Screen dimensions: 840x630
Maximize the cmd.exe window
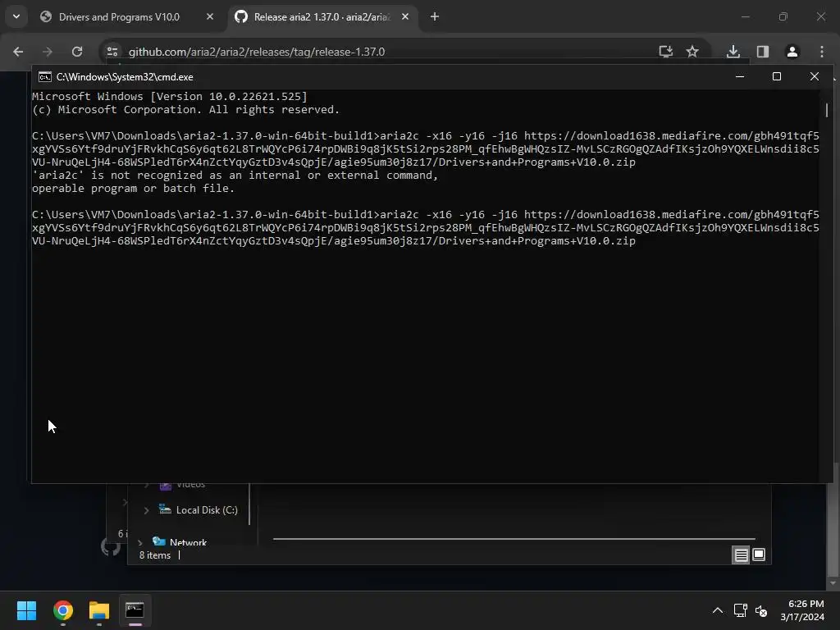click(x=777, y=76)
